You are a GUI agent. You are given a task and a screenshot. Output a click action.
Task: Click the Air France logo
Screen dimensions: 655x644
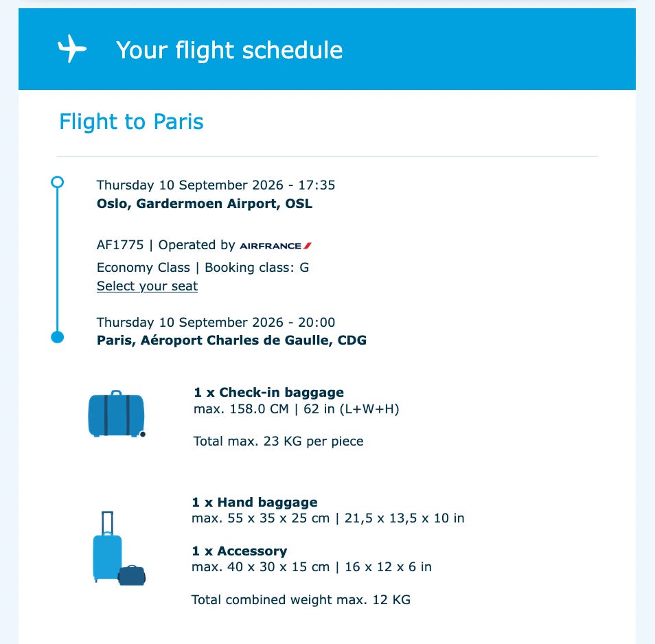pos(276,246)
